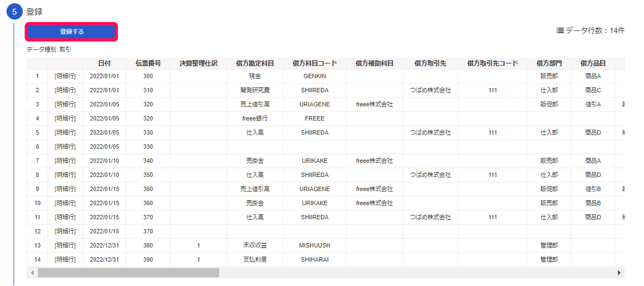Image resolution: width=644 pixels, height=286 pixels.
Task: Click the MISHUUSH code cell
Action: tap(315, 245)
